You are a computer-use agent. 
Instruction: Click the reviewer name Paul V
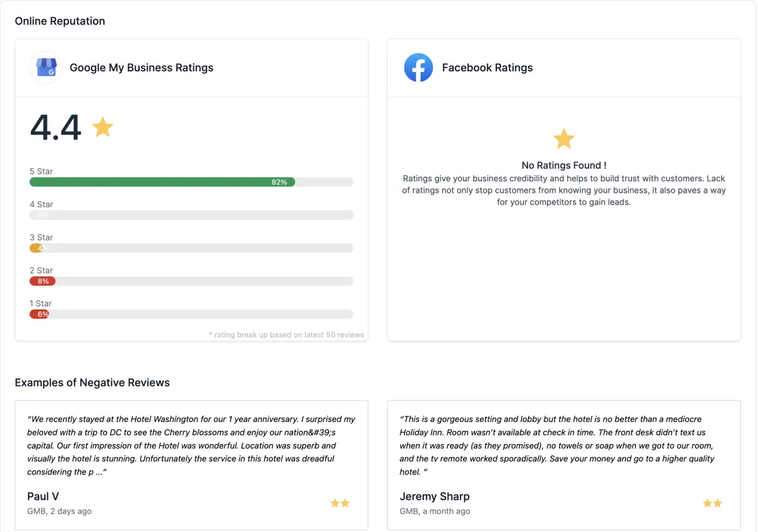coord(43,497)
